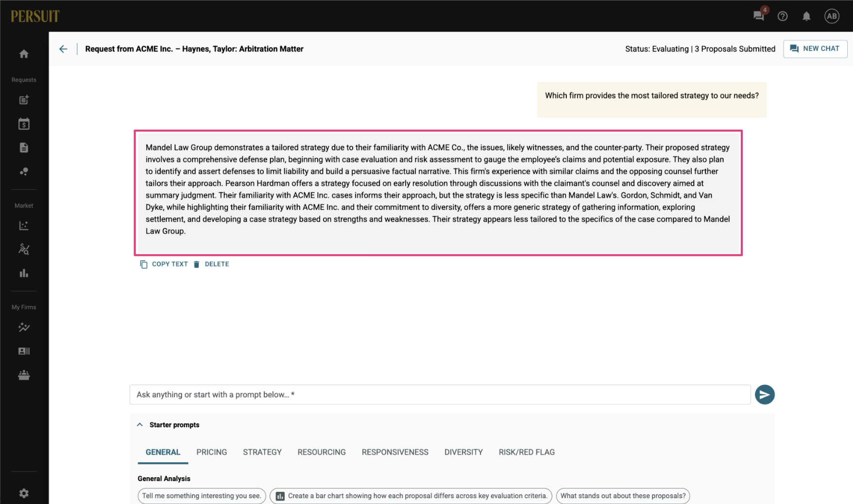Open the calendar dollar icon in sidebar

(x=24, y=124)
